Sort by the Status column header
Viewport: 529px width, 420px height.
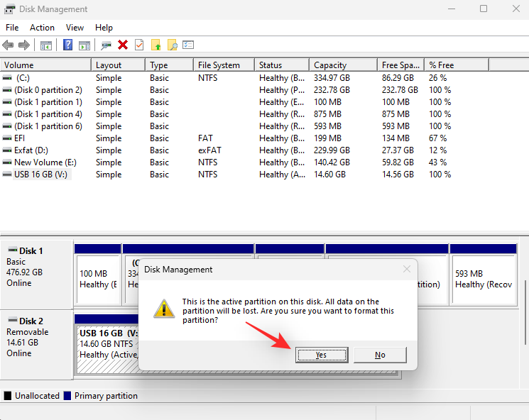pyautogui.click(x=282, y=65)
